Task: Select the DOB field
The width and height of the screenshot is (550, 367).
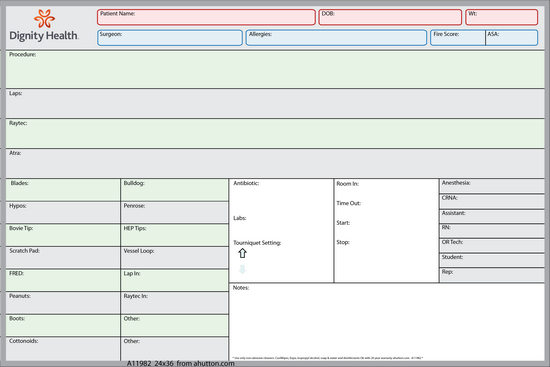Action: point(390,17)
